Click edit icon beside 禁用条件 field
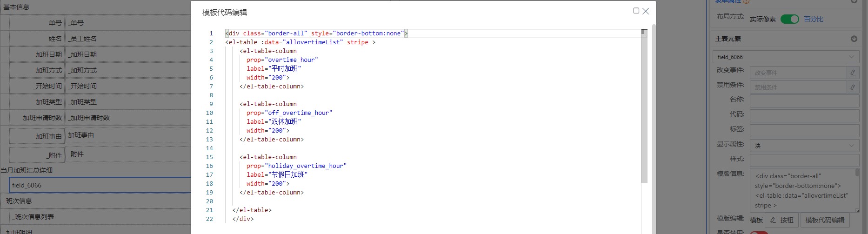 (853, 87)
